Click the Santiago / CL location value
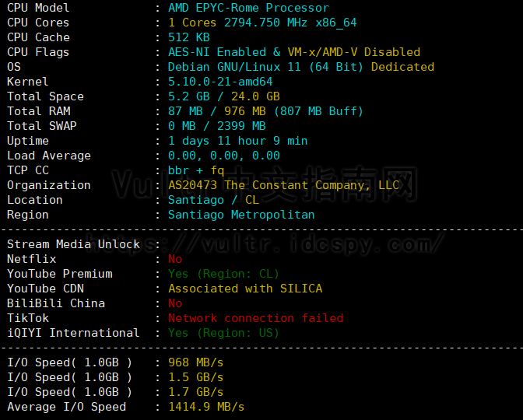Screen dimensions: 523x420 213,200
